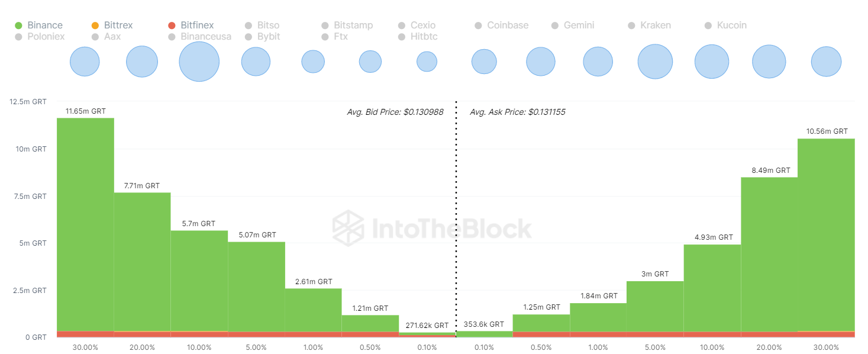Select the 8.49m GRT ask bar
This screenshot has width=868, height=354.
pos(769,253)
